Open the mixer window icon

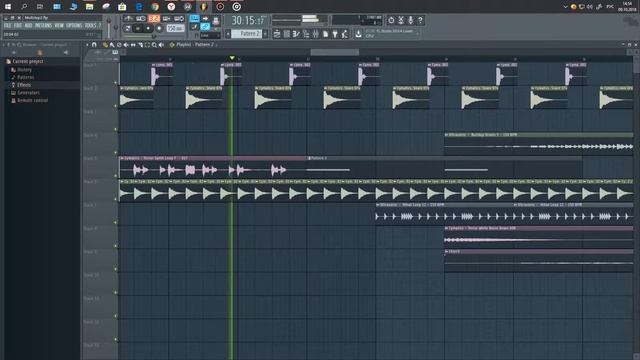click(316, 34)
